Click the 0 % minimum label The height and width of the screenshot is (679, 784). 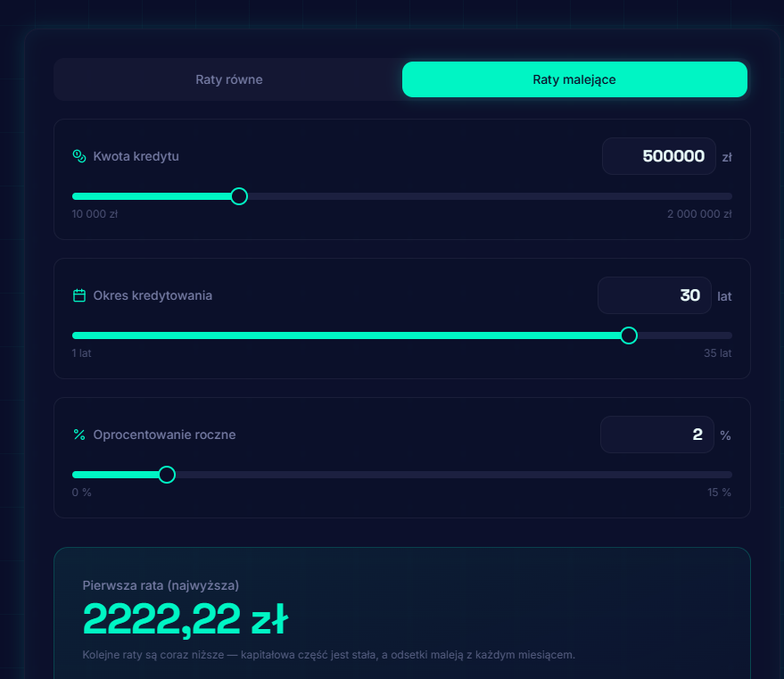pos(81,493)
